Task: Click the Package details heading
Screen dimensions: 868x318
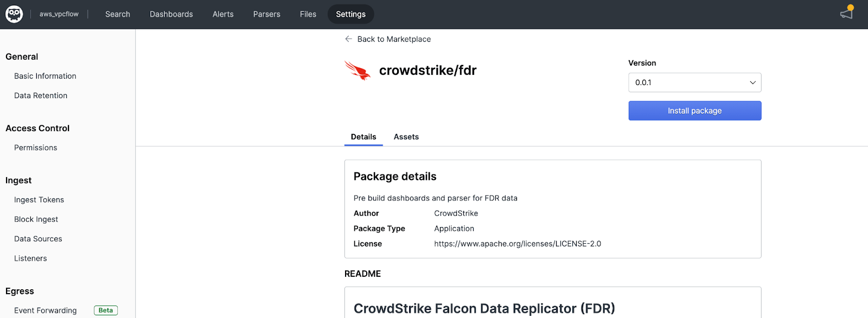Action: pos(395,177)
